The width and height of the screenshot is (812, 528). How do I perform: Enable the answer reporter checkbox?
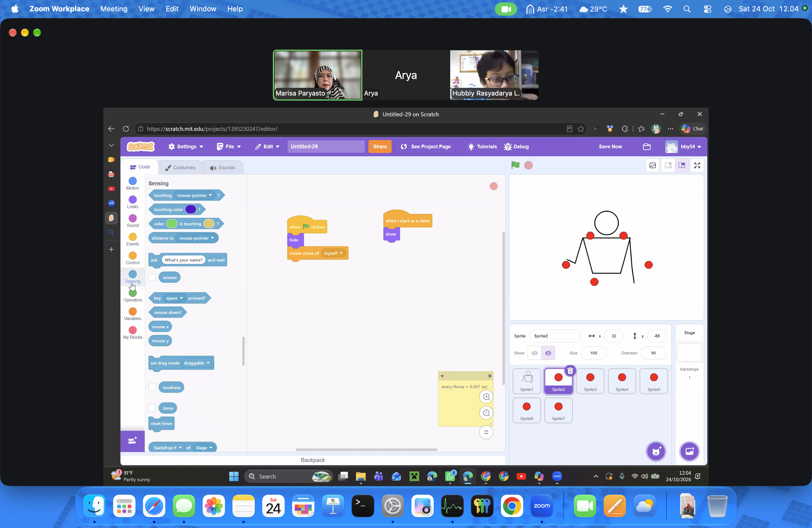pyautogui.click(x=152, y=277)
